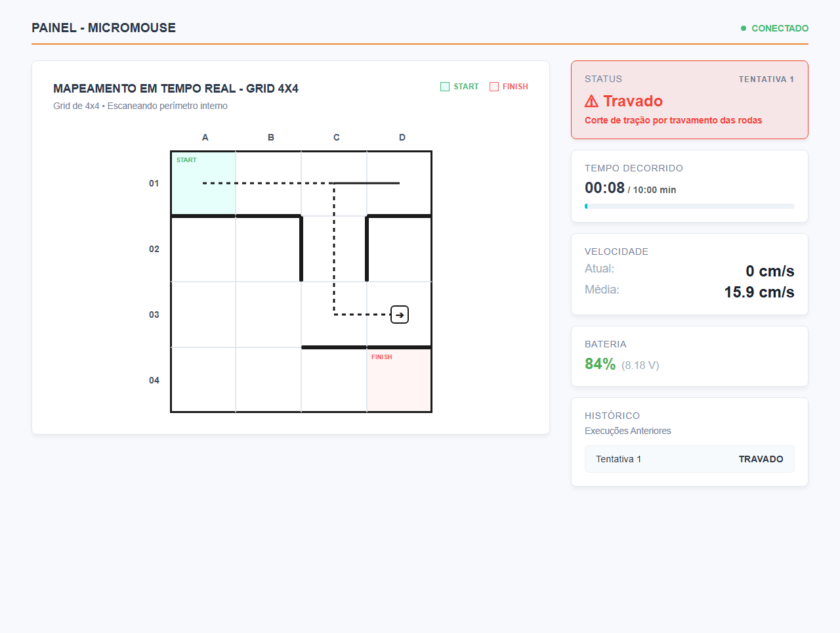Image resolution: width=840 pixels, height=633 pixels.
Task: Click the 'Atual:' speed label
Action: point(599,269)
